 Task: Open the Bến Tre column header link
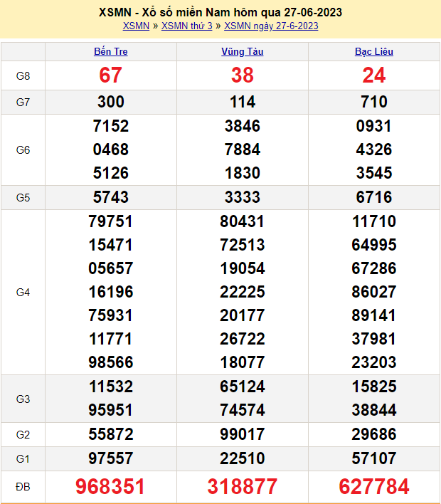[111, 51]
